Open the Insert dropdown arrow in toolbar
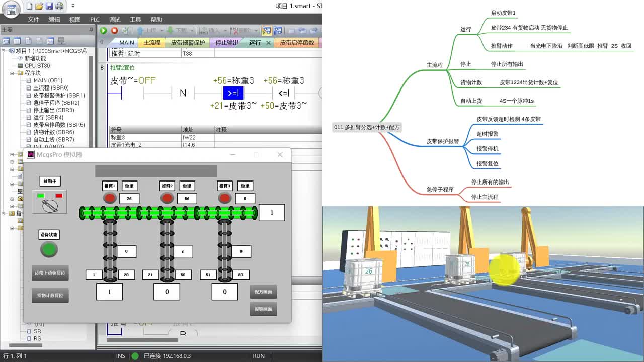This screenshot has height=362, width=644. (224, 31)
